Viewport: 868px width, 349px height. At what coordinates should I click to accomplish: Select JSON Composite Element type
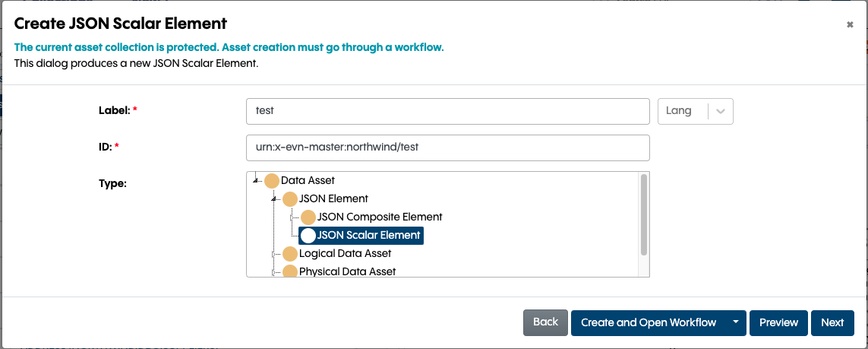(379, 217)
